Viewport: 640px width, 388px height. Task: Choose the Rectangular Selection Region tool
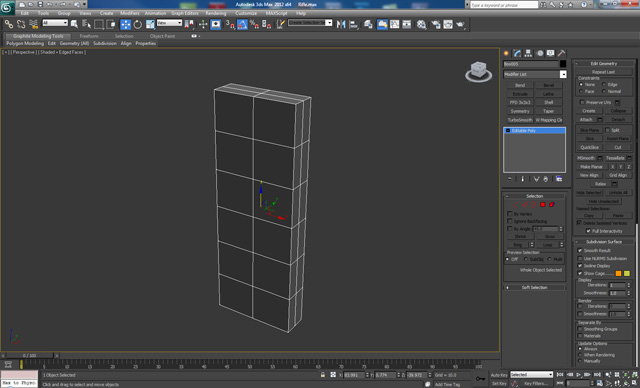coord(99,24)
